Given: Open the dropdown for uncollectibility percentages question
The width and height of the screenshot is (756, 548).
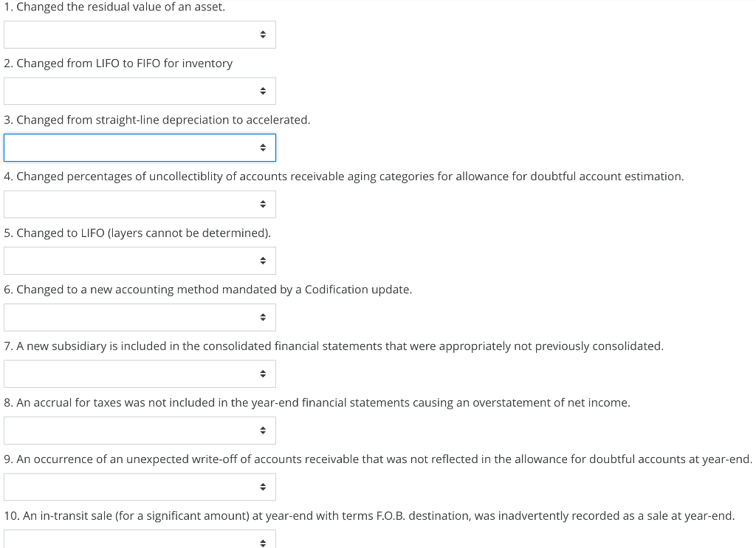Looking at the screenshot, I should coord(140,204).
